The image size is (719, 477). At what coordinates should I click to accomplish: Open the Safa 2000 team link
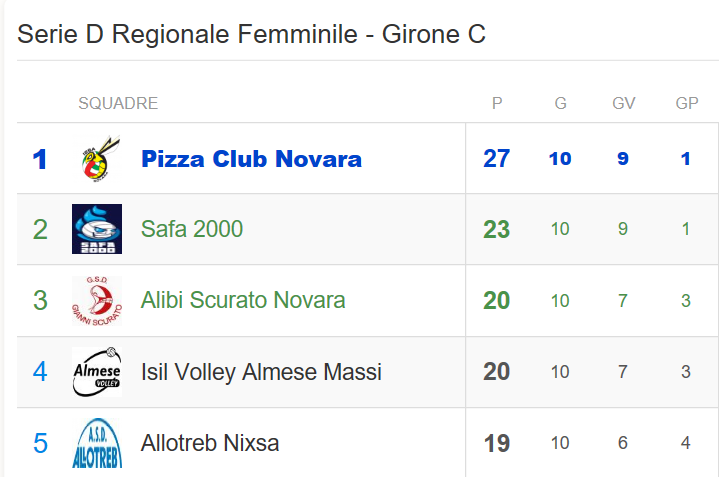tap(192, 229)
